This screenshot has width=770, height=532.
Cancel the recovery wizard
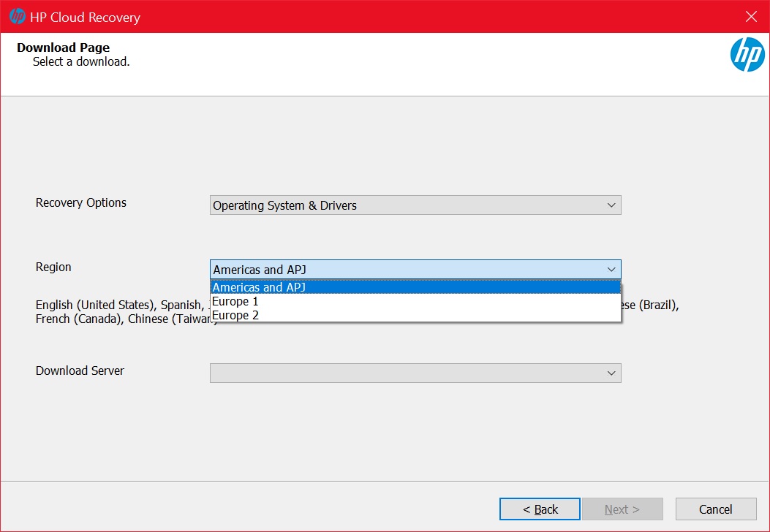tap(715, 509)
